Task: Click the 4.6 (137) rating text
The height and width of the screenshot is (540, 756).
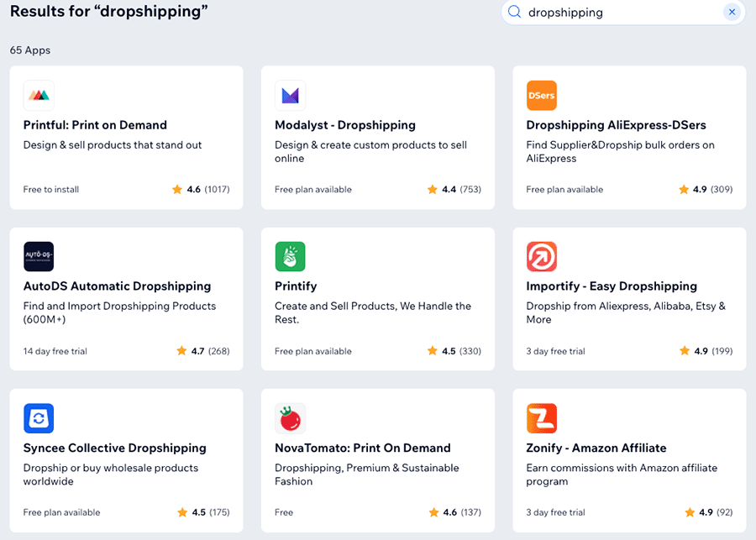Action: pos(462,512)
